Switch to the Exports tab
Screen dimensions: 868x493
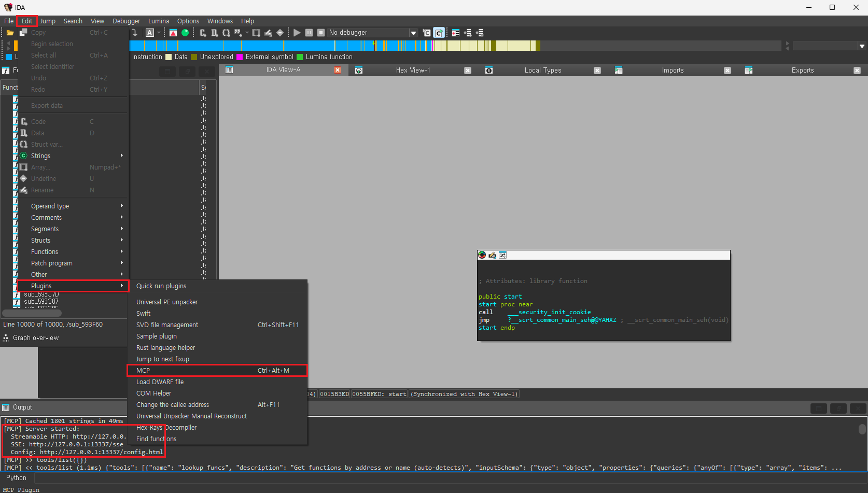803,71
